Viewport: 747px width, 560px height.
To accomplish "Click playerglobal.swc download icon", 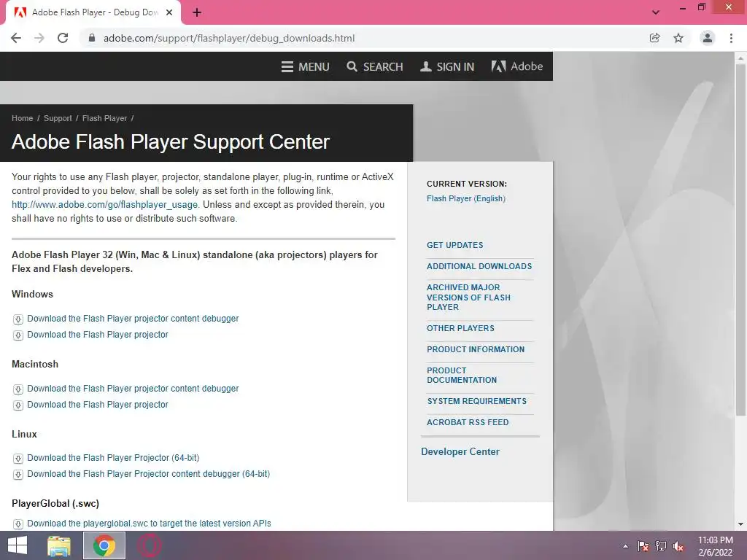I will tap(18, 524).
